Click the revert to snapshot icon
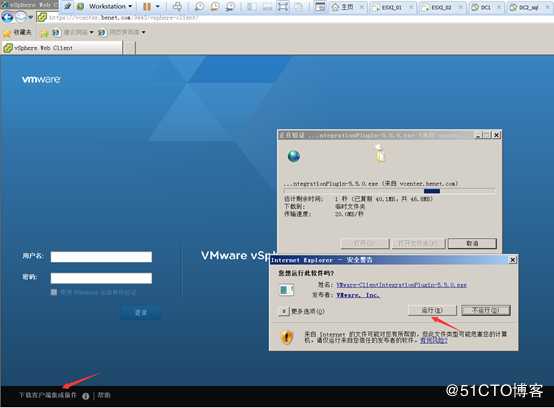Viewport: 554px width, 408px height. [215, 6]
